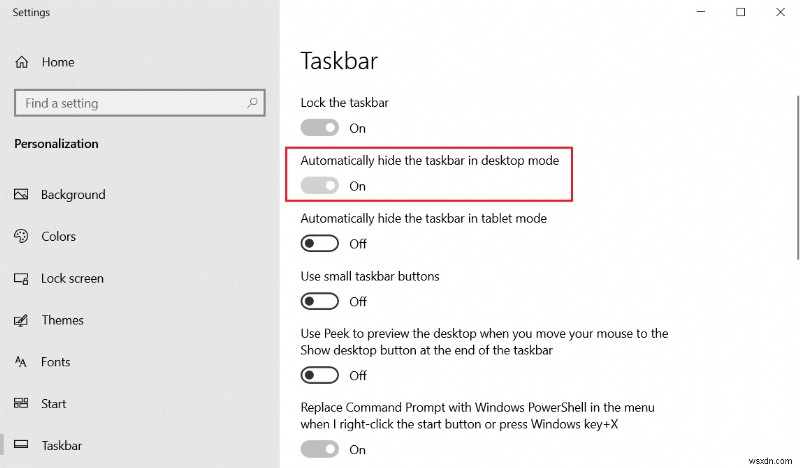Click the Colors palette icon
The width and height of the screenshot is (800, 468).
pos(22,237)
